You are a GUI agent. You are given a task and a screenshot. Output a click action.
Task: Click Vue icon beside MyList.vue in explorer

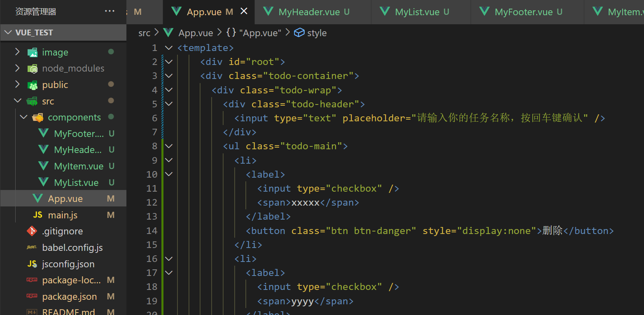(x=43, y=182)
